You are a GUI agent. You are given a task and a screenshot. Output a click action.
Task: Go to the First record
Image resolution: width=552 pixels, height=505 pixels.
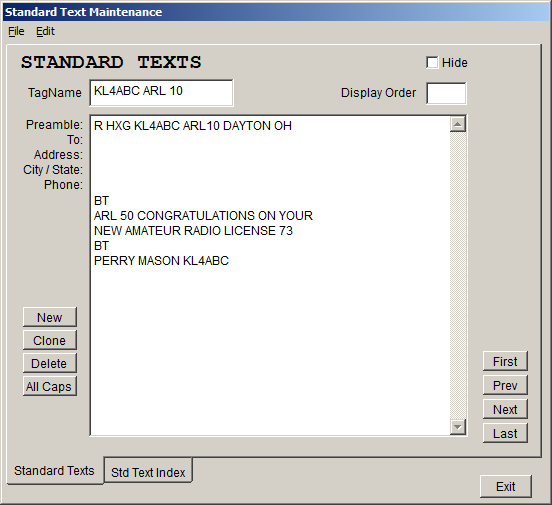pos(505,361)
